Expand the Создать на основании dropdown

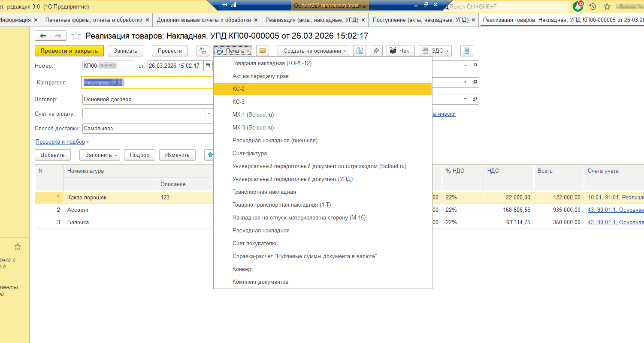313,51
